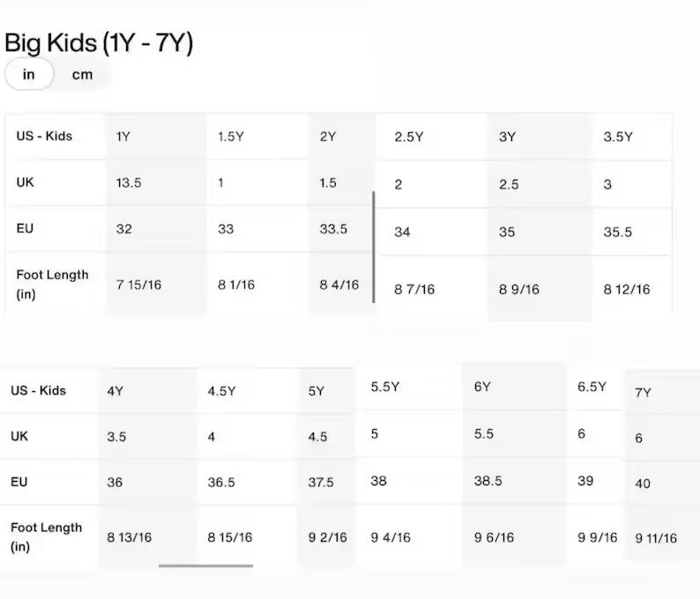Click the 7Y size column header
This screenshot has height=599, width=700.
[643, 393]
